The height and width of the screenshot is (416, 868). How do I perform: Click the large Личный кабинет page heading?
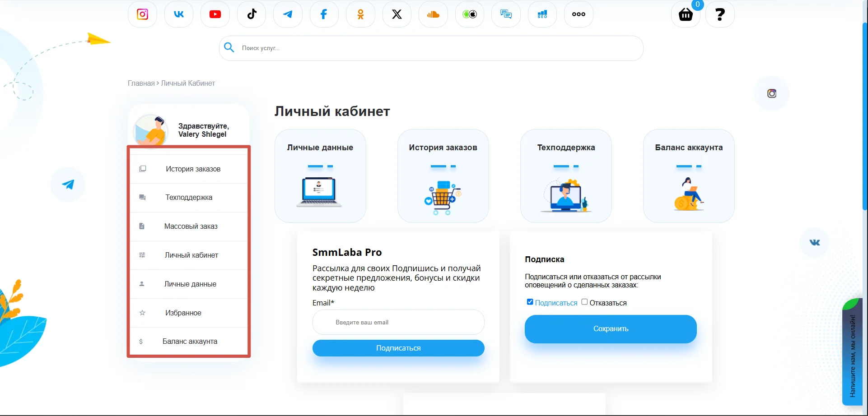click(x=332, y=111)
